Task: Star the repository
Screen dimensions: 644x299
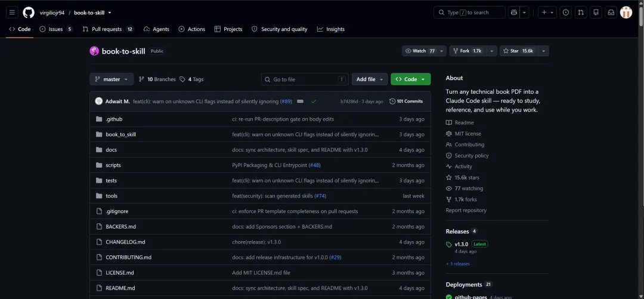Action: (519, 51)
